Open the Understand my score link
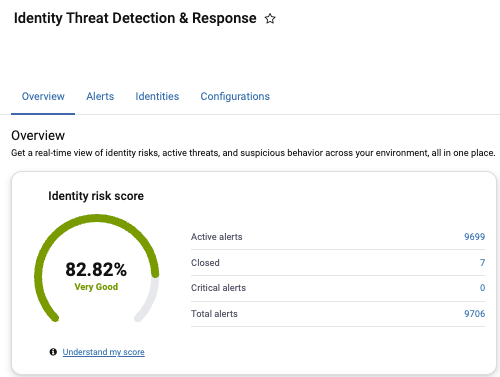 click(x=103, y=352)
